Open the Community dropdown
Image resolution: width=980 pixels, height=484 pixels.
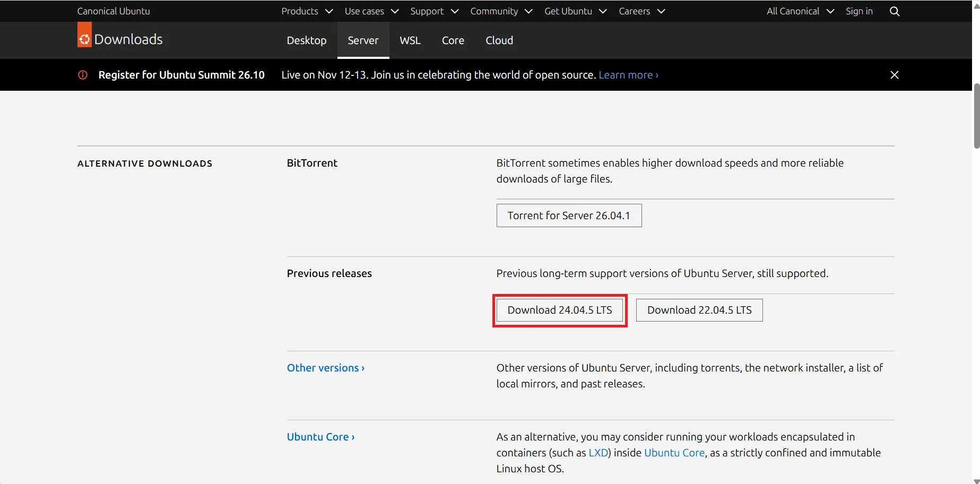click(x=501, y=11)
